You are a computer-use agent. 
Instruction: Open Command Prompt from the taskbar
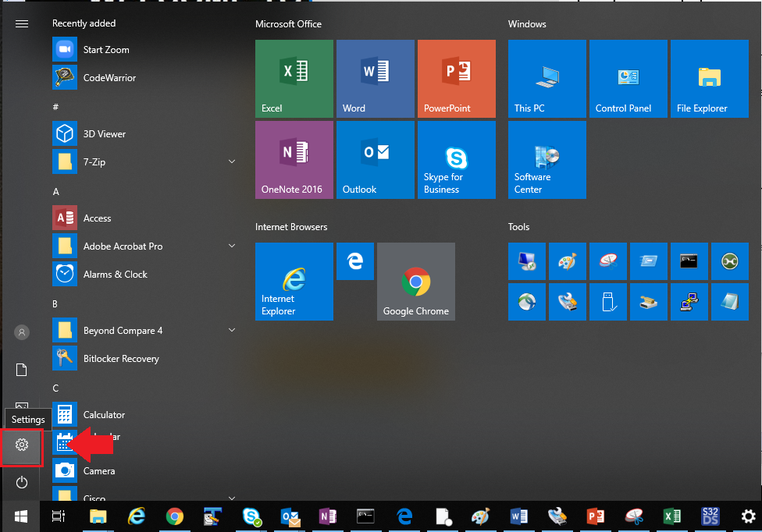point(365,517)
